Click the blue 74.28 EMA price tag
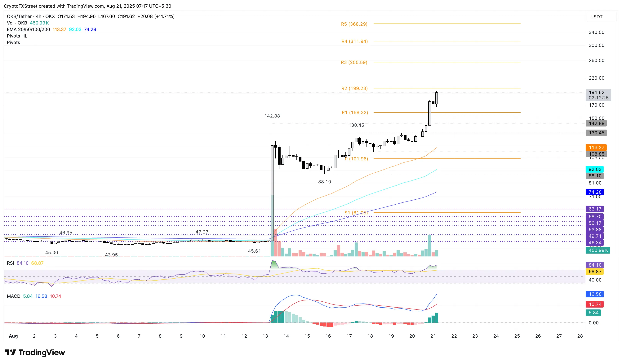 point(595,192)
